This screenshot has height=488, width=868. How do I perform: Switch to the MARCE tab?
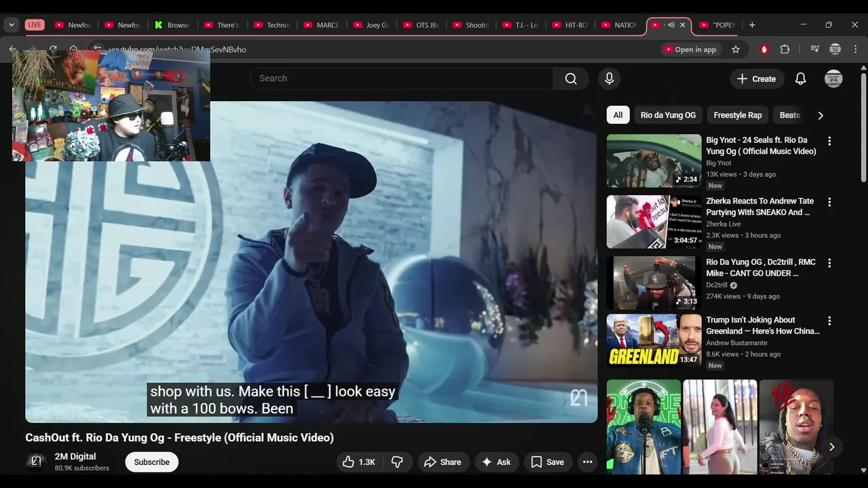(x=321, y=25)
